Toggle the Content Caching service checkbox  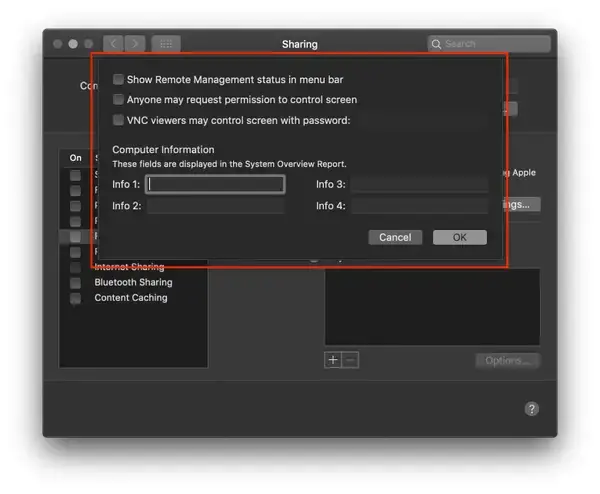[75, 298]
